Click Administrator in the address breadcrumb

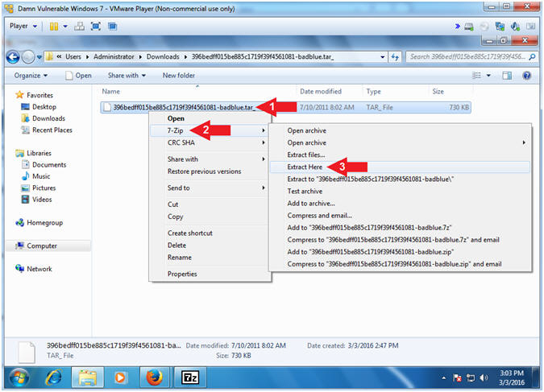click(114, 57)
